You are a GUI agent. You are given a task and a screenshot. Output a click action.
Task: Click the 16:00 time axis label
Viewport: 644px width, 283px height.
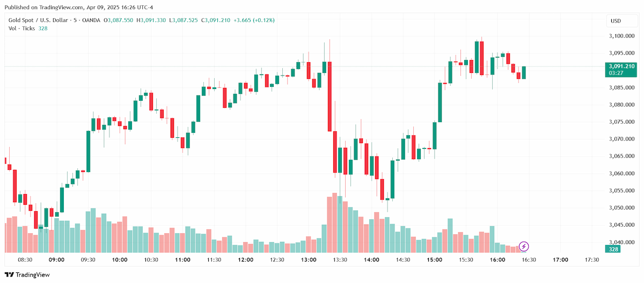pos(497,259)
